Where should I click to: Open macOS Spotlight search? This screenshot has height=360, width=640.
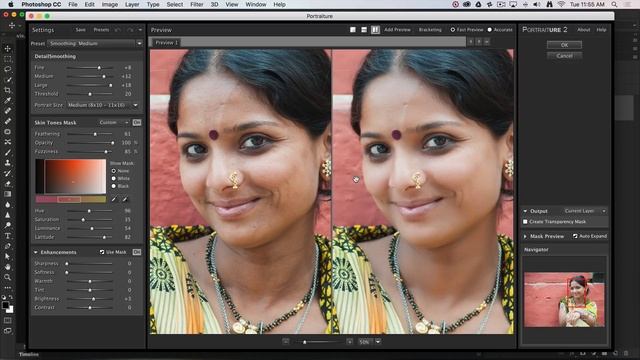[614, 4]
